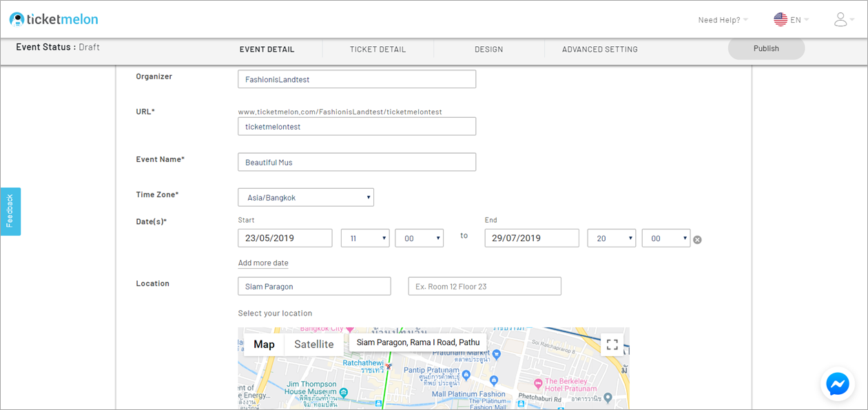Switch to the Design tab
This screenshot has height=410, width=868.
point(488,50)
